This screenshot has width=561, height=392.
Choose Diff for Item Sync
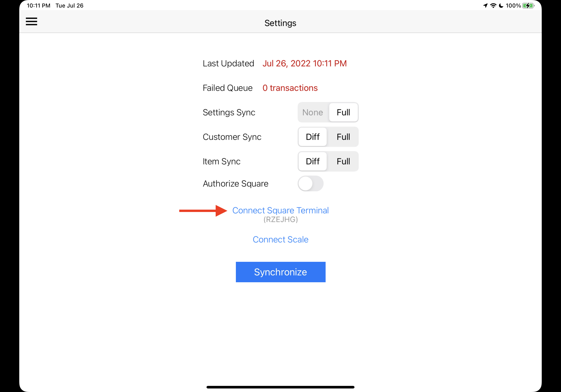[x=312, y=161]
